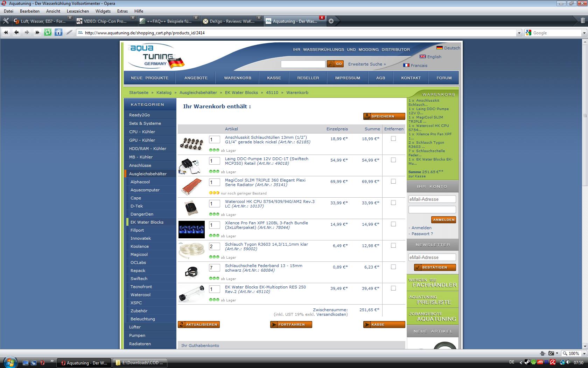Click the search magnifier icon next to GO

click(x=330, y=64)
